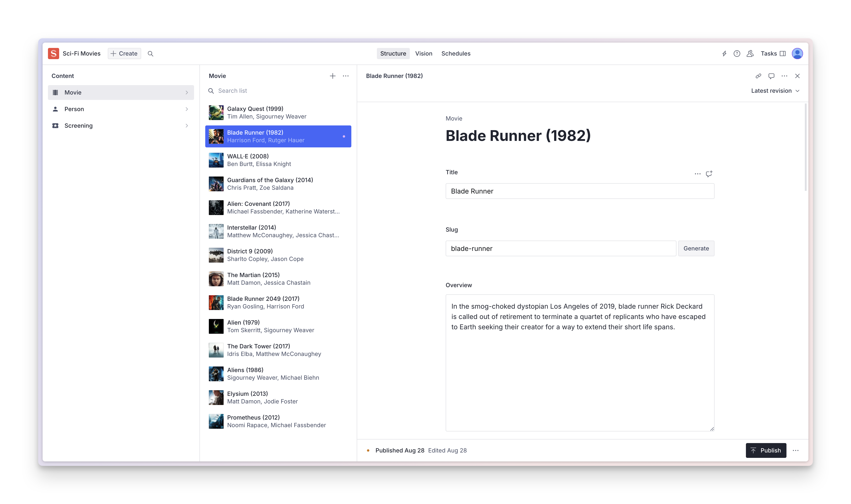Open the help question mark icon

pyautogui.click(x=737, y=54)
